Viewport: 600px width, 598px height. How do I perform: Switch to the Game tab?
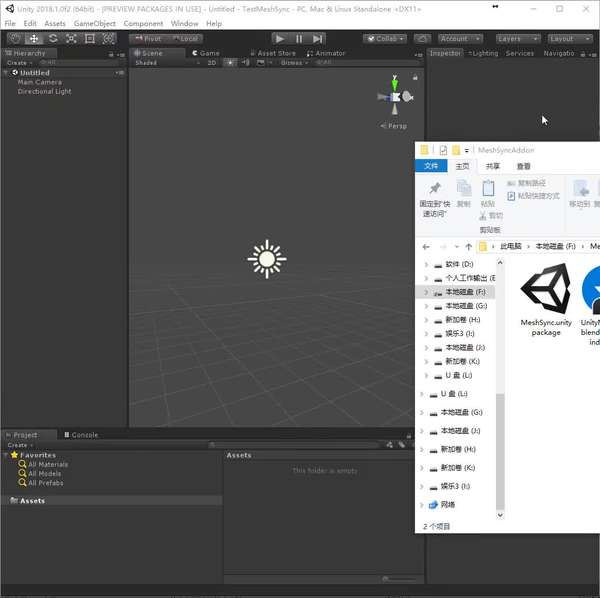[x=206, y=53]
